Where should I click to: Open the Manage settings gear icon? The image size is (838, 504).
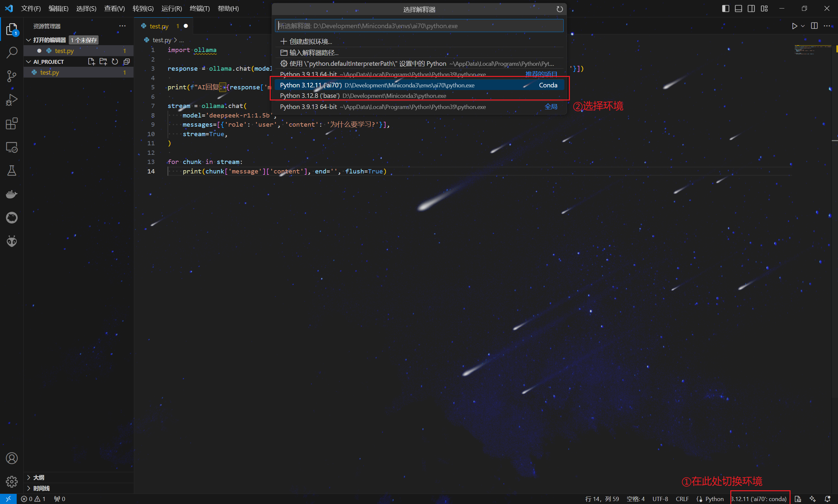coord(12,481)
